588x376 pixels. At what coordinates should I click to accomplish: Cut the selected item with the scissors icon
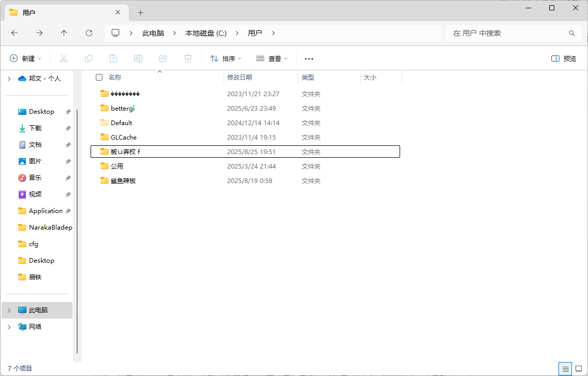[x=64, y=58]
